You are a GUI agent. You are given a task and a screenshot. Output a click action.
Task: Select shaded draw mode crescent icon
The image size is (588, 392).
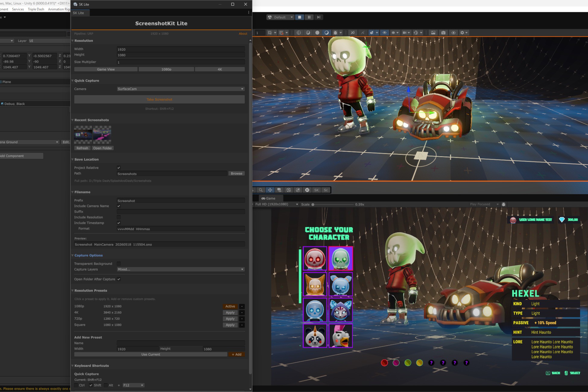(x=327, y=33)
